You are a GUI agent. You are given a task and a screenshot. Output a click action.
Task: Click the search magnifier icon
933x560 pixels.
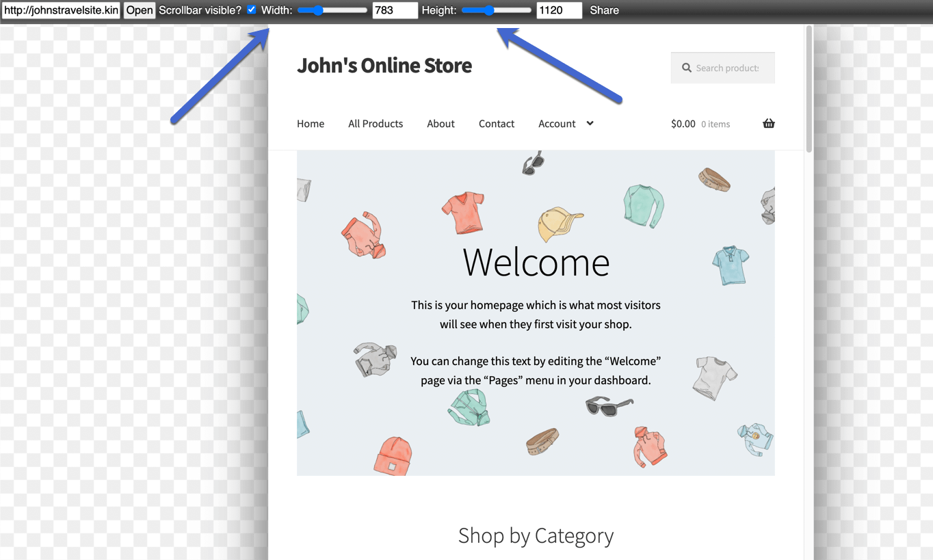(687, 68)
